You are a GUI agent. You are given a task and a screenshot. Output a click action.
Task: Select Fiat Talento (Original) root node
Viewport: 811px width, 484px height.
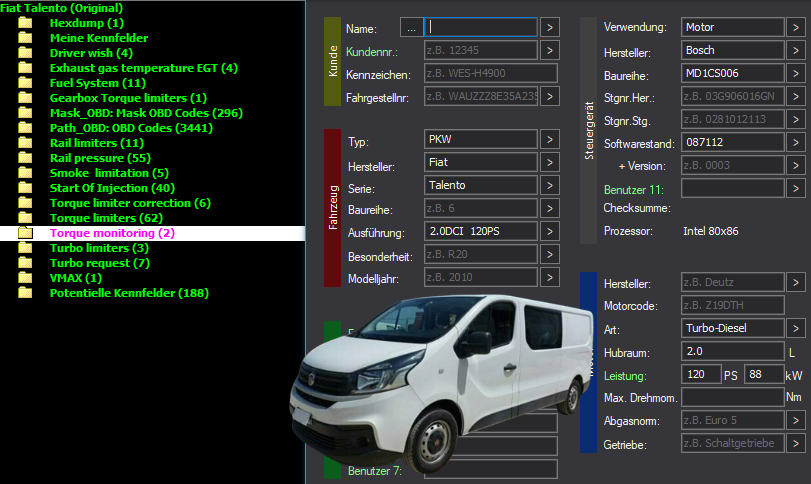[x=62, y=8]
